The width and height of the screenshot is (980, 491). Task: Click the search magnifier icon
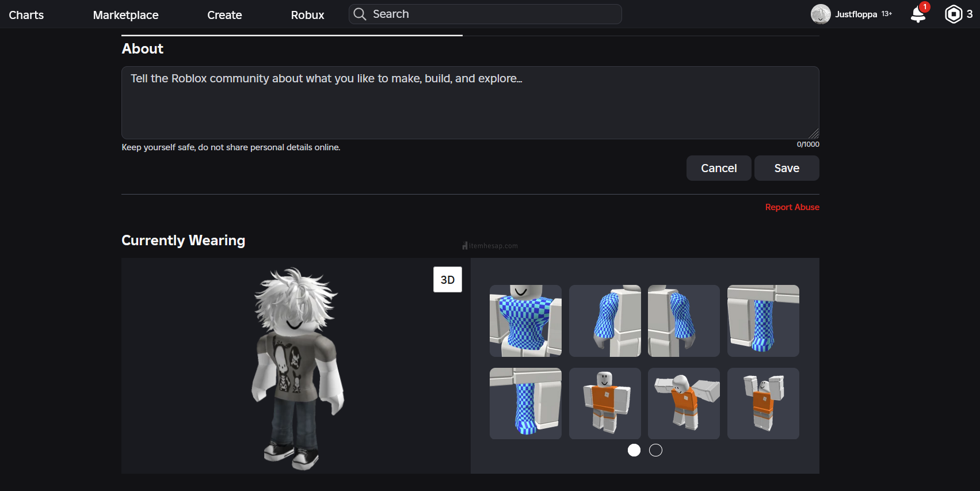(x=360, y=14)
